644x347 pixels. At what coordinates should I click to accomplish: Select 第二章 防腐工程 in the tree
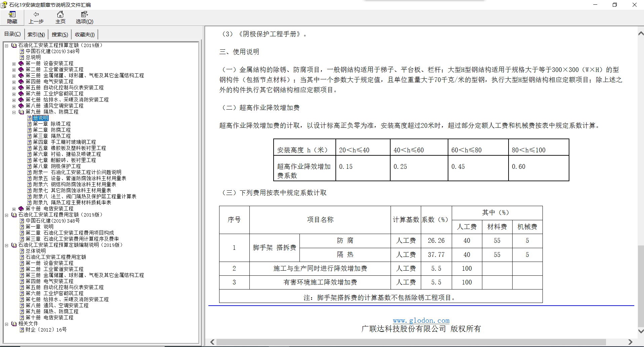[x=52, y=130]
